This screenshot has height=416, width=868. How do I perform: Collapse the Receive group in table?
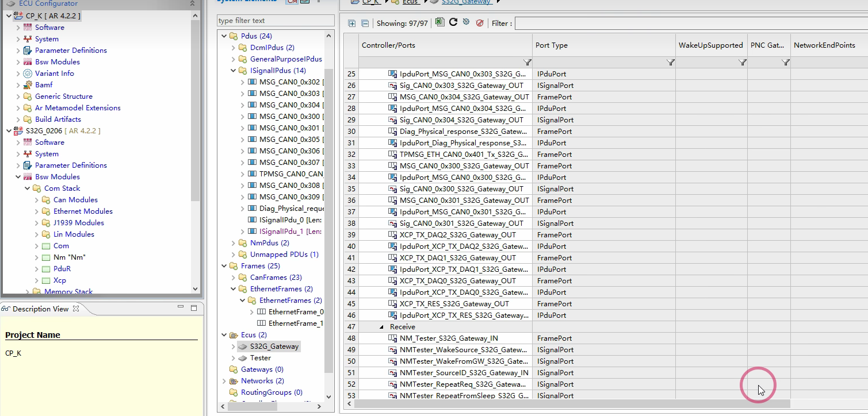point(381,326)
